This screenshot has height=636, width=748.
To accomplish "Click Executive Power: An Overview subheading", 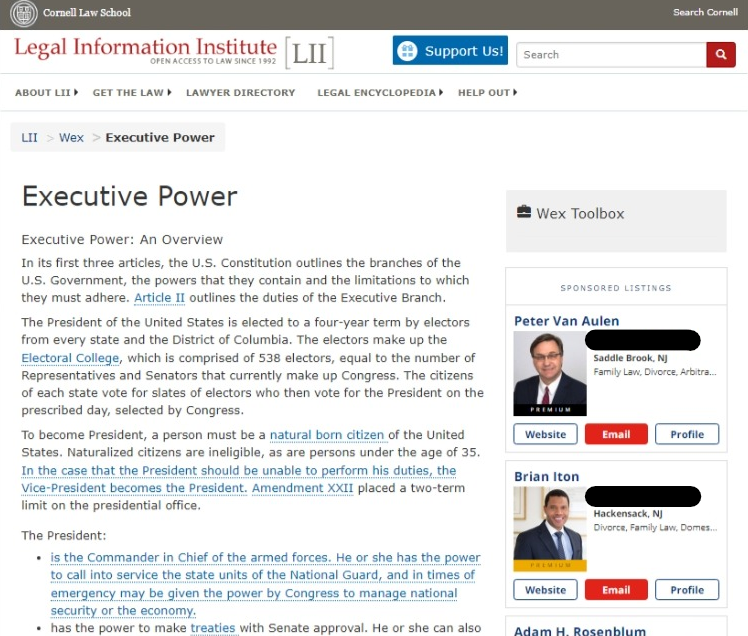I will click(122, 240).
